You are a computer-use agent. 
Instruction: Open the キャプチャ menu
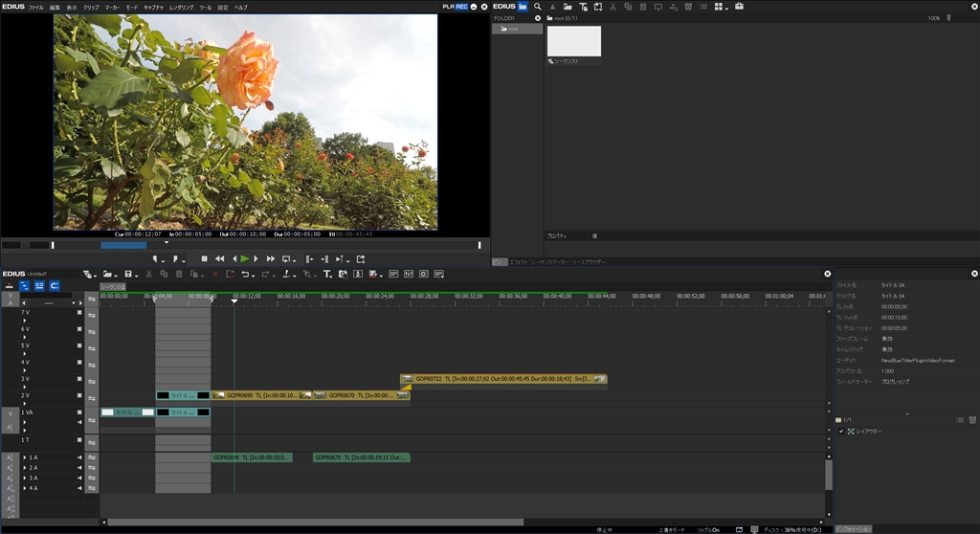coord(153,7)
